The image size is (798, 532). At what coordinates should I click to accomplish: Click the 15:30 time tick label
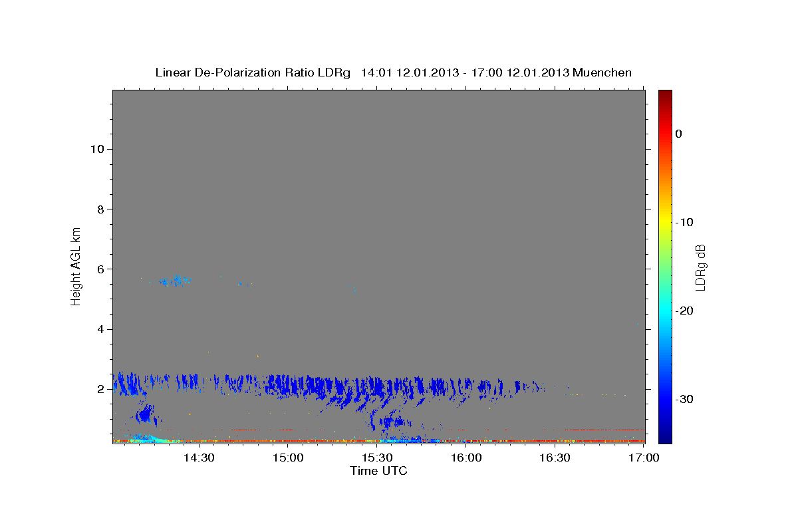pyautogui.click(x=378, y=458)
